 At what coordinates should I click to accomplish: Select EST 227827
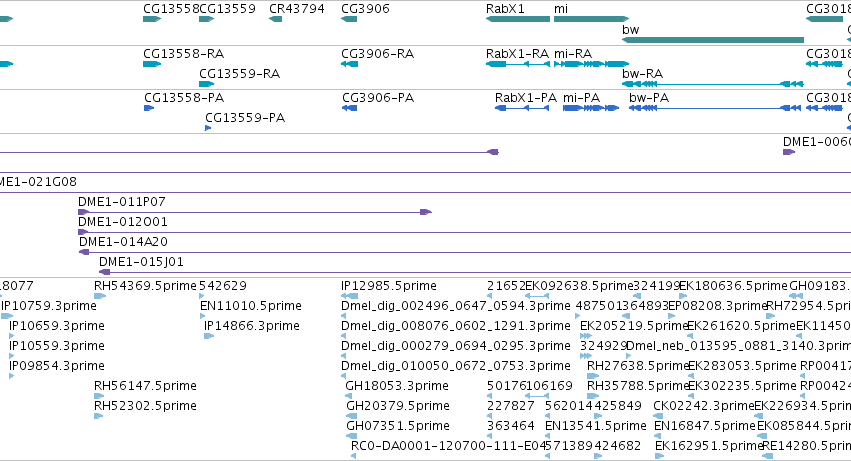[x=490, y=416]
